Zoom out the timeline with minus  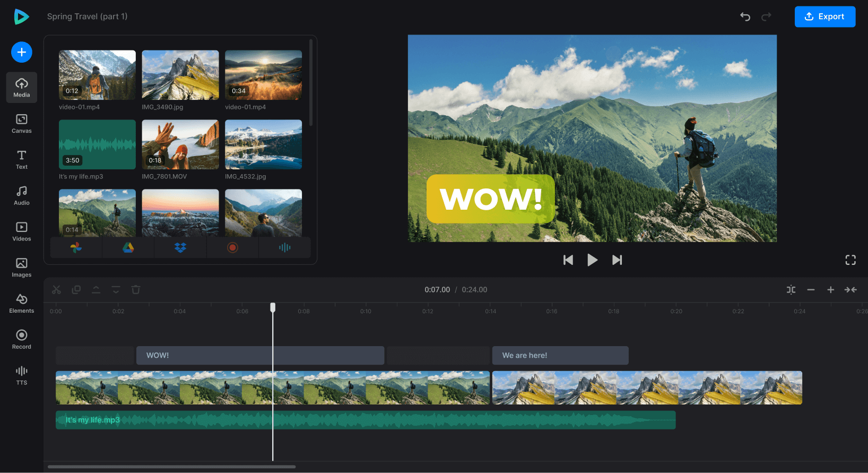click(811, 290)
